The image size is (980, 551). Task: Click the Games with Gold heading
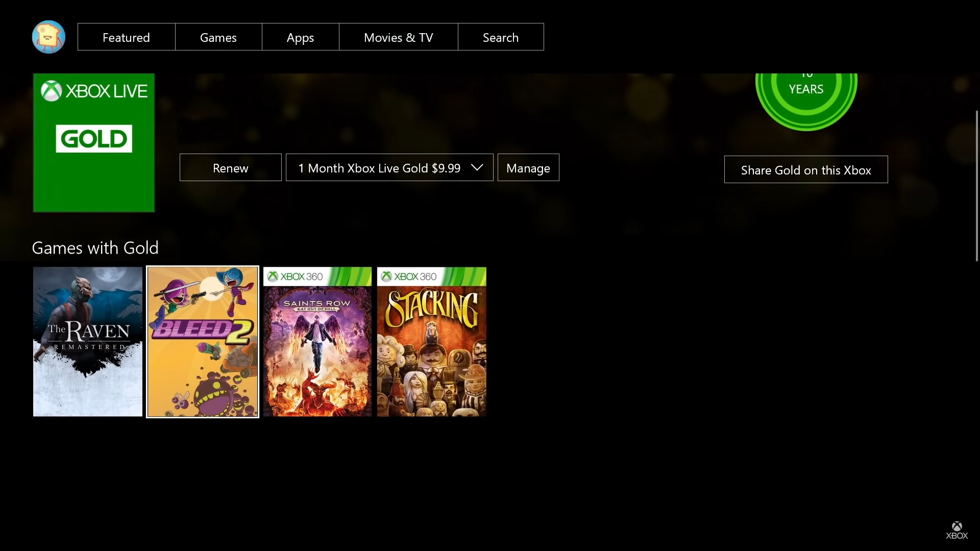coord(95,248)
